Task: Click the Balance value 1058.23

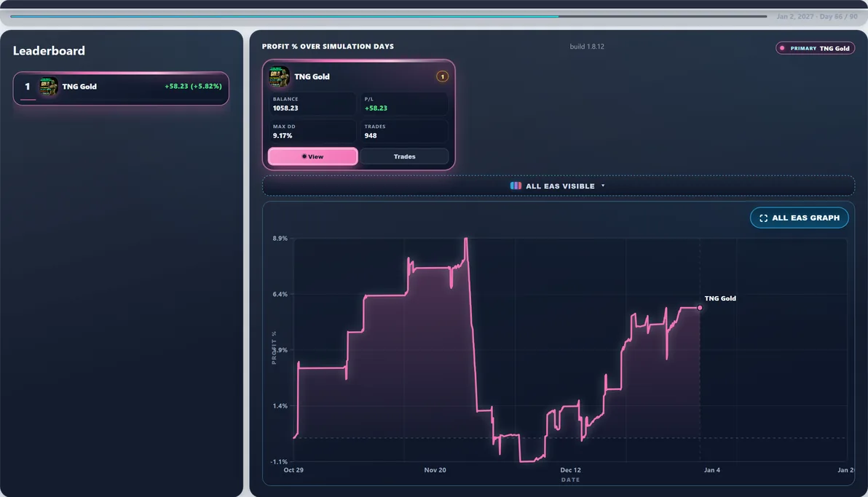Action: [285, 108]
